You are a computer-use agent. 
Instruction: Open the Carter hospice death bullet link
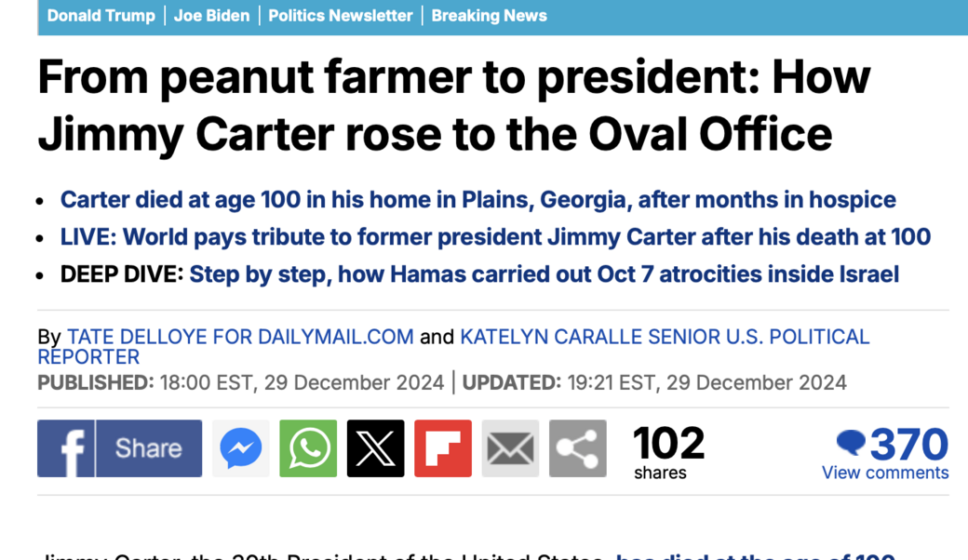pyautogui.click(x=477, y=199)
